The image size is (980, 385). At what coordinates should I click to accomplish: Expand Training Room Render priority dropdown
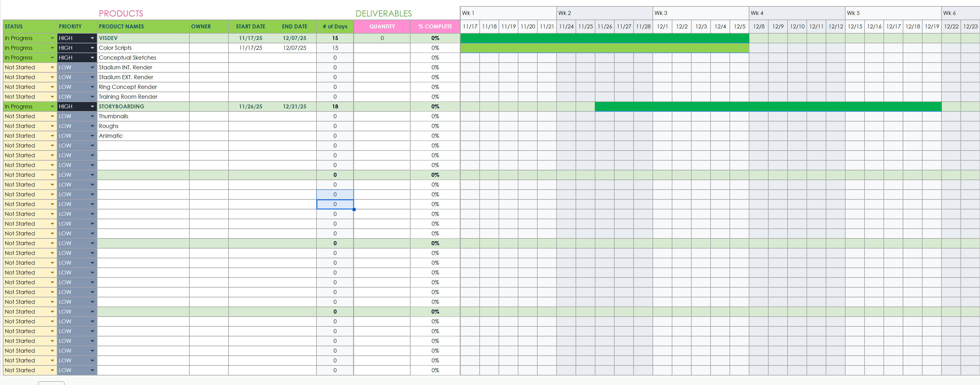click(92, 97)
